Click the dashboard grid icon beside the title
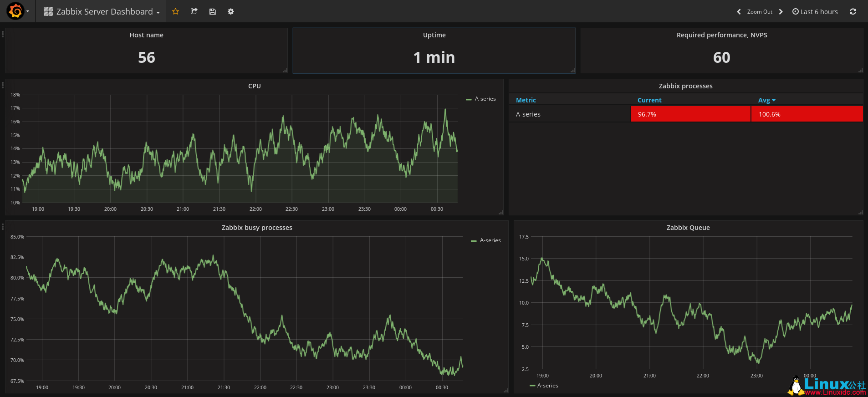The height and width of the screenshot is (397, 868). point(48,11)
